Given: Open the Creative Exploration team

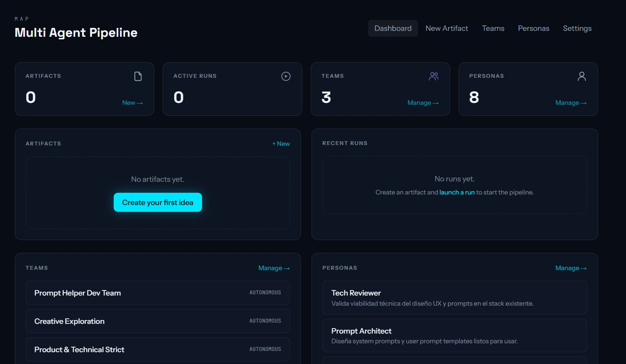Looking at the screenshot, I should coord(158,321).
